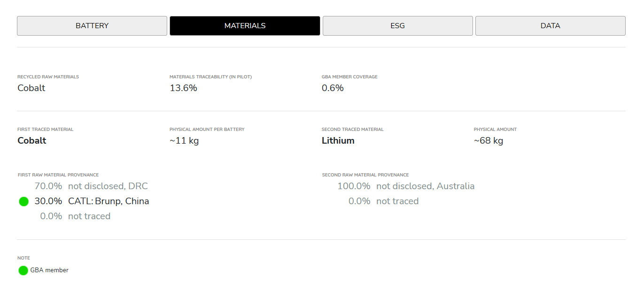Click the 30.0% cobalt provenance percentage
Image resolution: width=644 pixels, height=299 pixels.
[48, 201]
